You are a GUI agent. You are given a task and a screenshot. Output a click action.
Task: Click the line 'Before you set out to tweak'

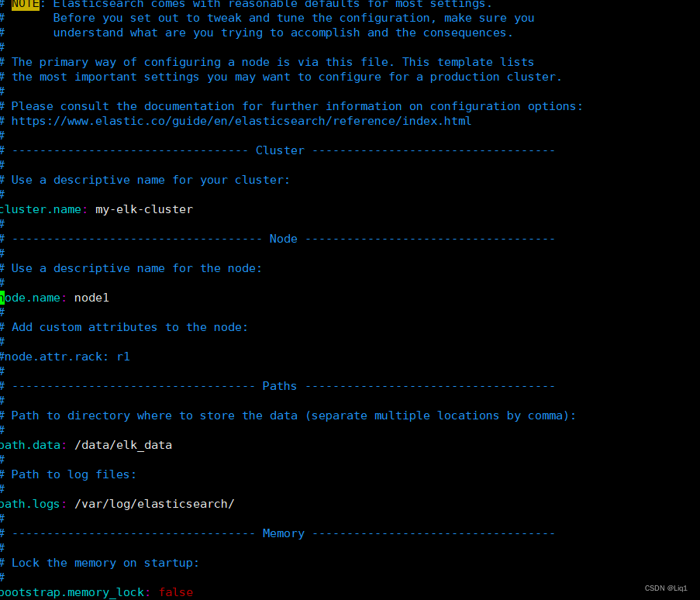(294, 18)
